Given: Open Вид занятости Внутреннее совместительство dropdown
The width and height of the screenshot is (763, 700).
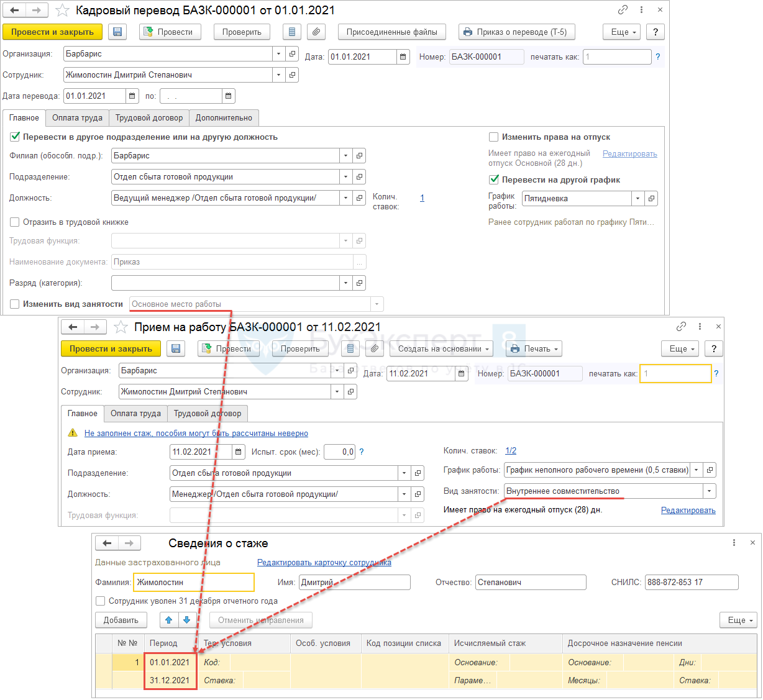Looking at the screenshot, I should pos(709,491).
